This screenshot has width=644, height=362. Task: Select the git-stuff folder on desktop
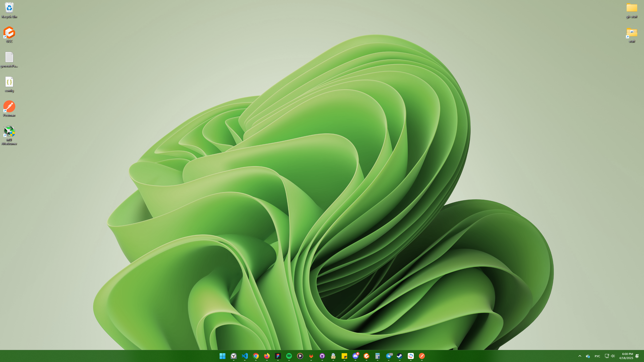tap(632, 10)
